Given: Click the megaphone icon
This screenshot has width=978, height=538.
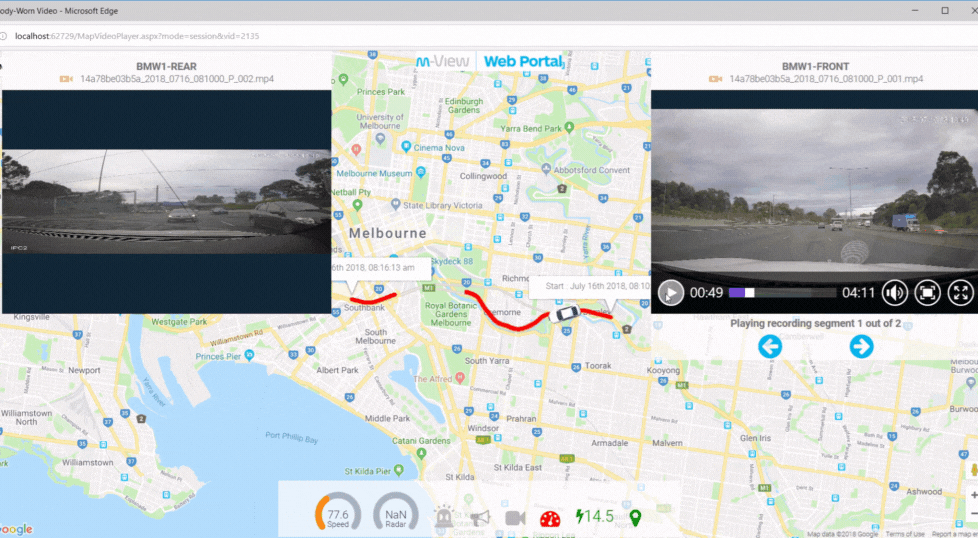Looking at the screenshot, I should coord(480,518).
